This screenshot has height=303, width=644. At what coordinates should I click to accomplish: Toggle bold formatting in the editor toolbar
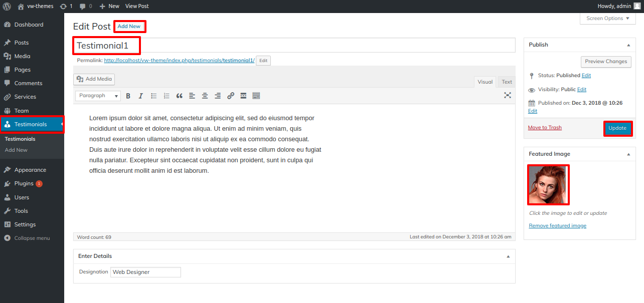pos(128,96)
